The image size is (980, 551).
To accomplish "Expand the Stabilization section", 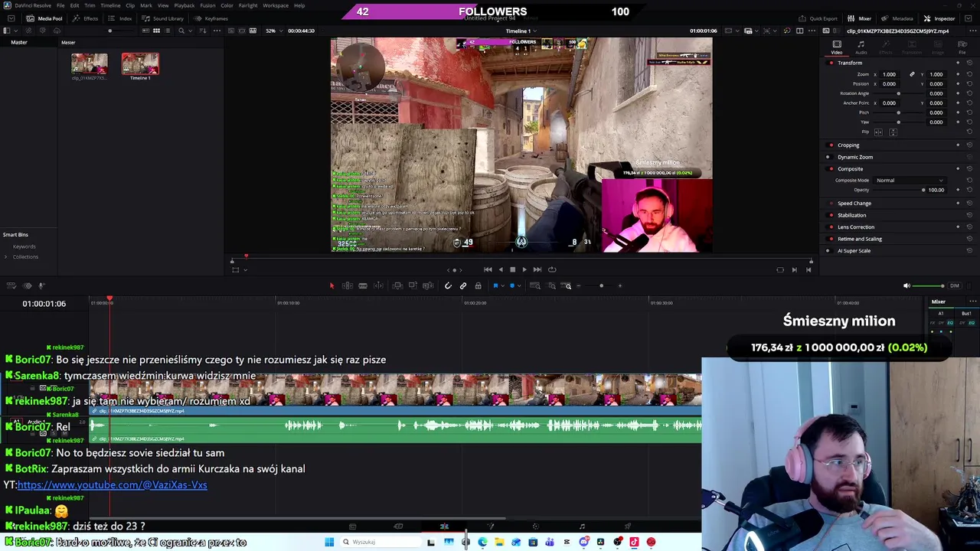I will (852, 215).
